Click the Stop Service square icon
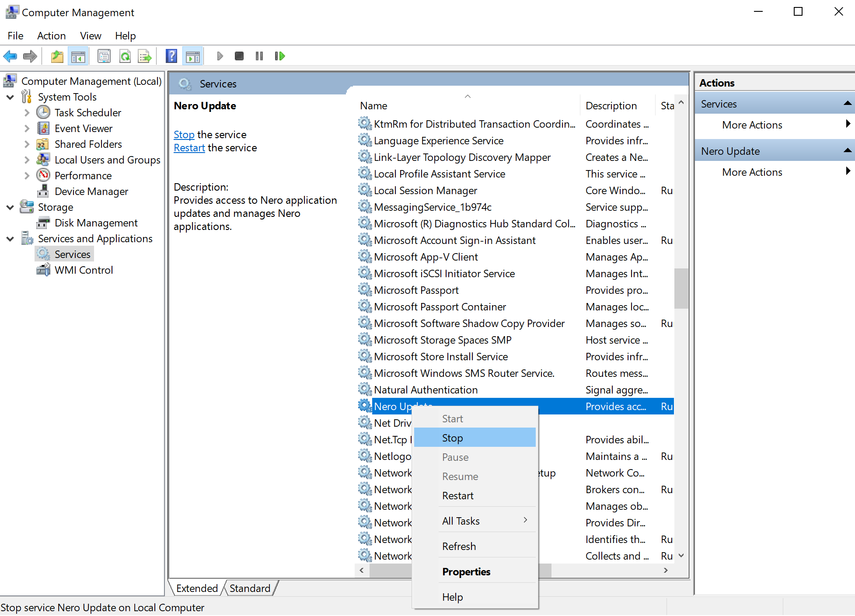 239,56
